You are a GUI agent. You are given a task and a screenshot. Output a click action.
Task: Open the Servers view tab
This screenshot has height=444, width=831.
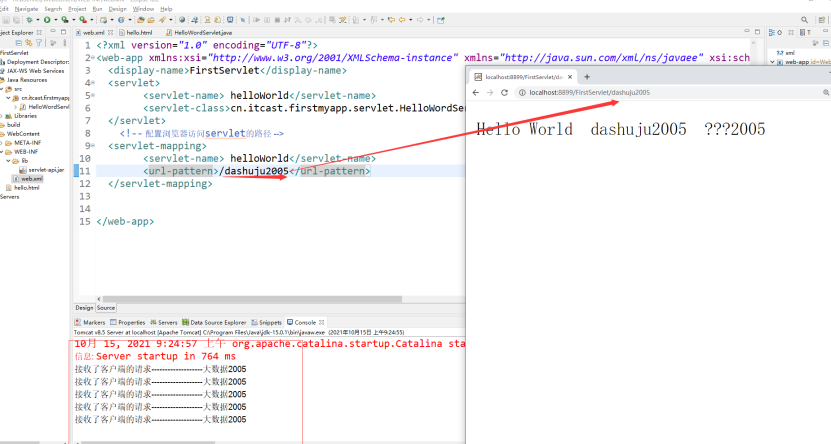tap(164, 322)
